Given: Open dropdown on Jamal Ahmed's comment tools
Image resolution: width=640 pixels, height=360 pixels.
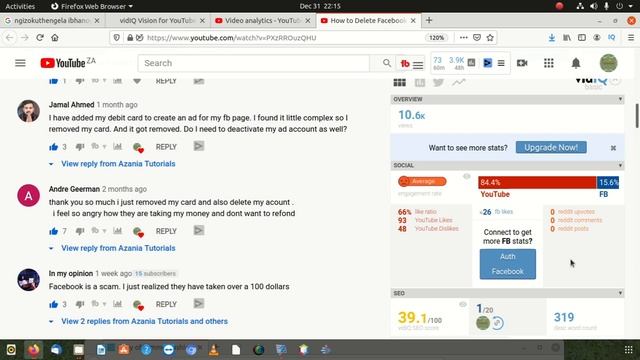Looking at the screenshot, I should point(104,147).
